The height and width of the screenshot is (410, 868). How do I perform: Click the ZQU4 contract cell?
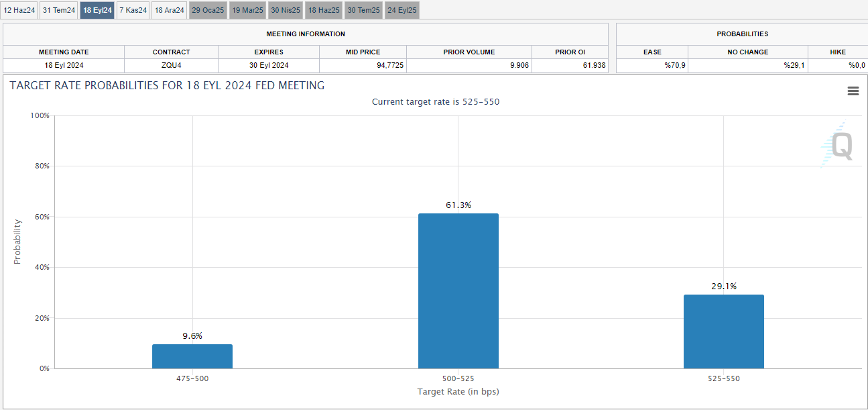tap(171, 65)
